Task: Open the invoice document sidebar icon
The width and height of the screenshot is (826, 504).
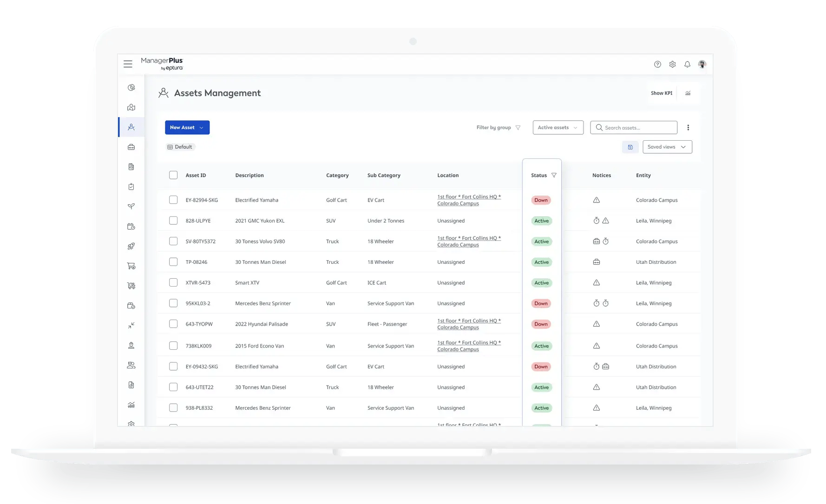Action: [131, 385]
